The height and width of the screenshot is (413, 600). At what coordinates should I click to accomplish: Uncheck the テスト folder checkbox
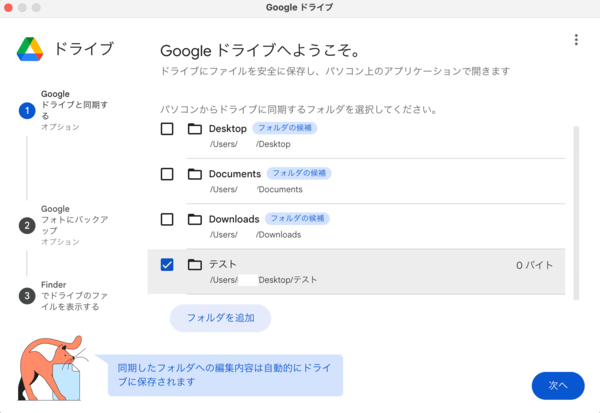coord(167,264)
